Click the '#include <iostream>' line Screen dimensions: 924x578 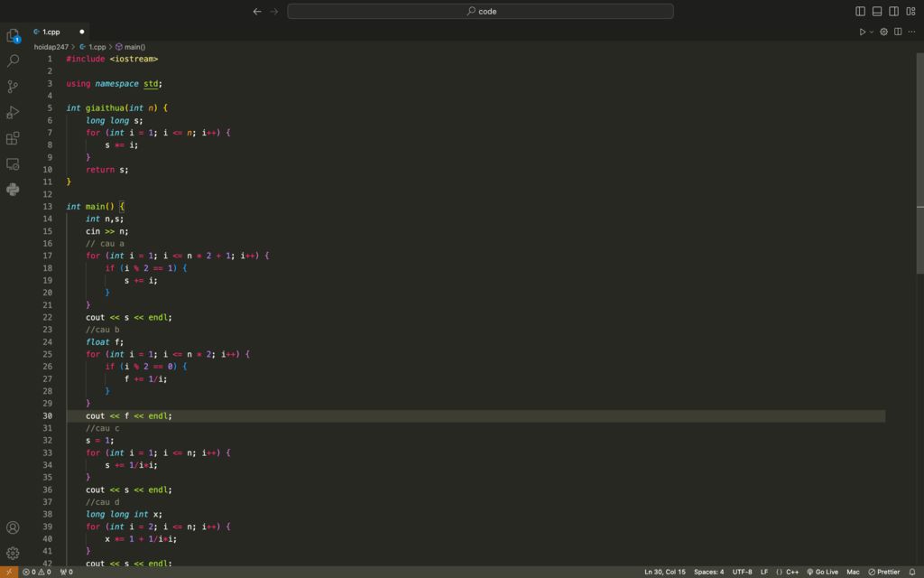112,59
